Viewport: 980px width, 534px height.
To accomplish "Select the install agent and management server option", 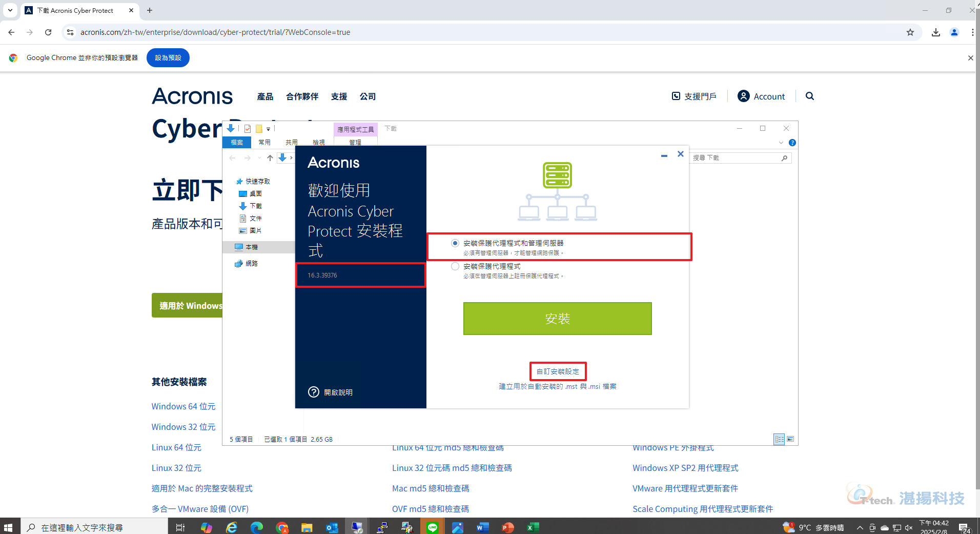I will [455, 243].
